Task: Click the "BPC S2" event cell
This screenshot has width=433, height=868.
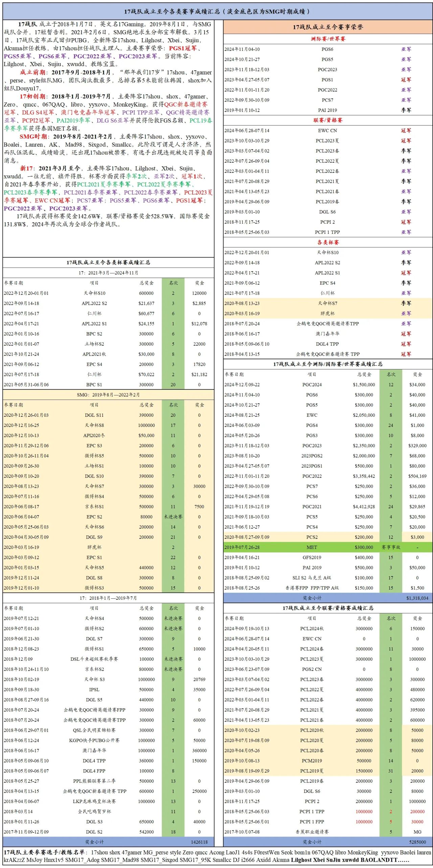Action: [94, 334]
